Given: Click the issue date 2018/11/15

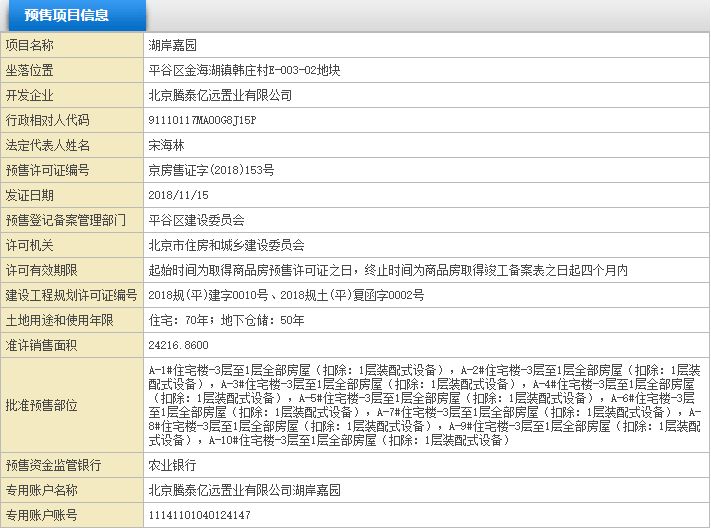Looking at the screenshot, I should click(x=179, y=195).
